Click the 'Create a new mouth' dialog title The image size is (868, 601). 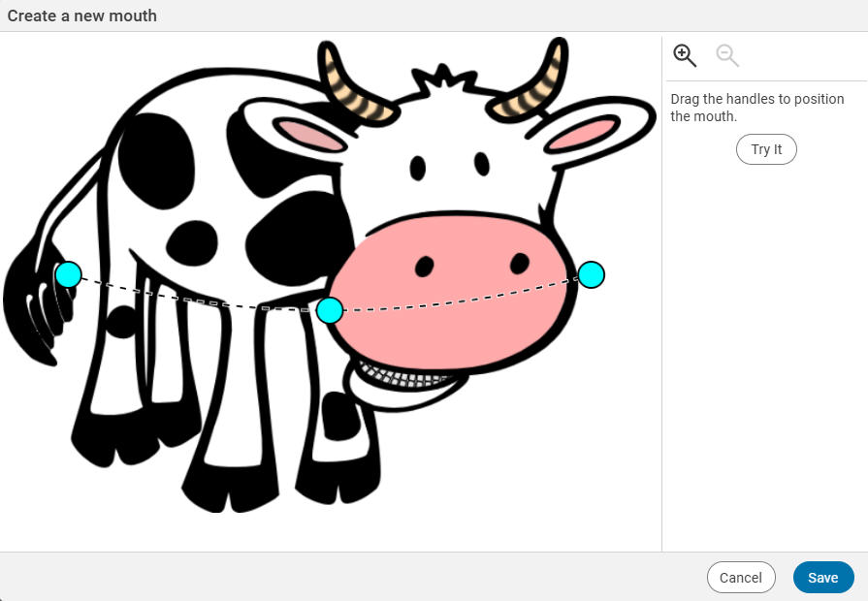point(82,16)
